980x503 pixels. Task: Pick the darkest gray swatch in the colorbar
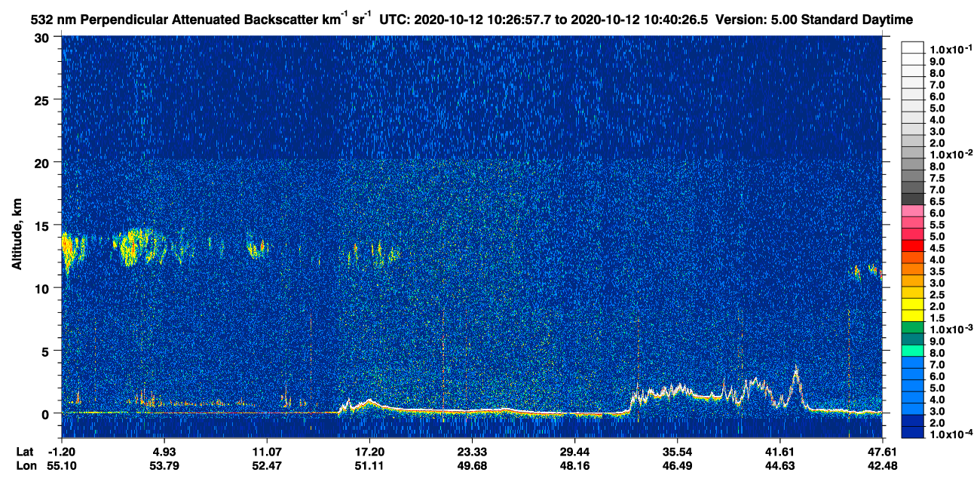click(x=913, y=199)
